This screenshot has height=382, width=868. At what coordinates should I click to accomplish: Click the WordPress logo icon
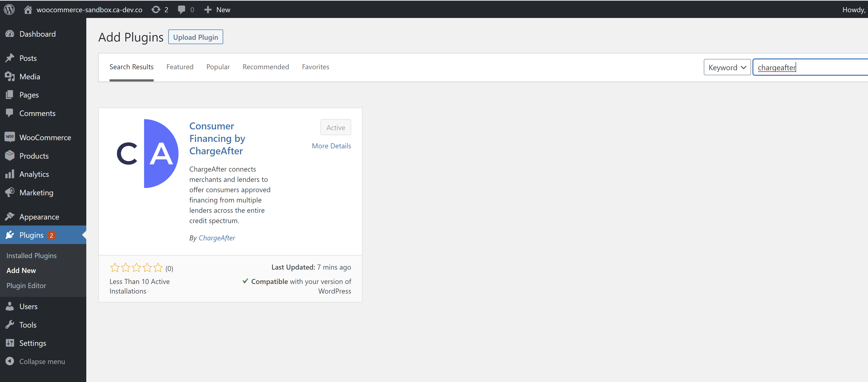(9, 9)
